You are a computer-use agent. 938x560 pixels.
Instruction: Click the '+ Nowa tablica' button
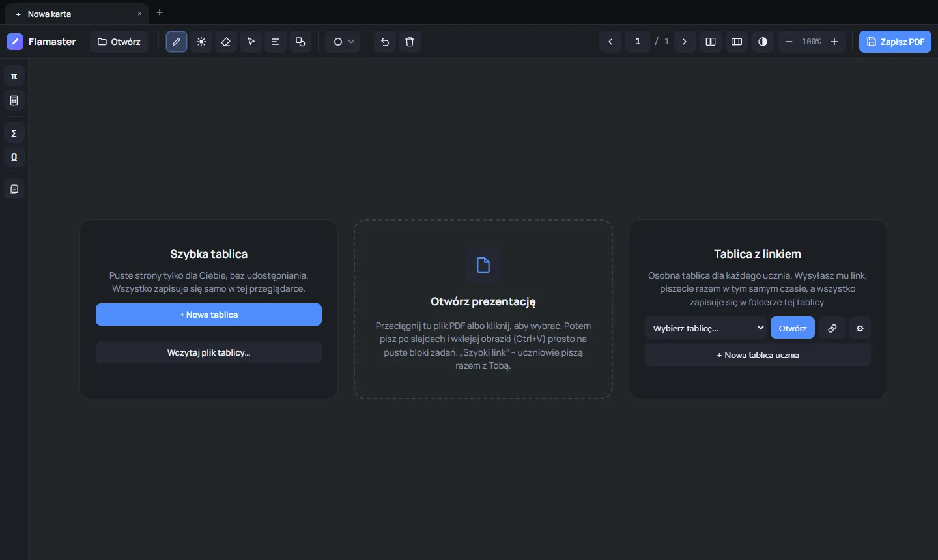(208, 315)
